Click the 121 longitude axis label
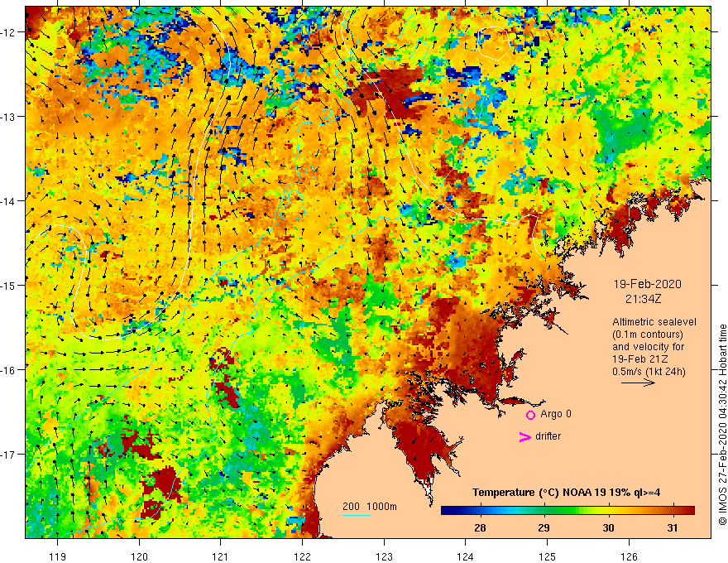This screenshot has width=728, height=563. [x=221, y=556]
